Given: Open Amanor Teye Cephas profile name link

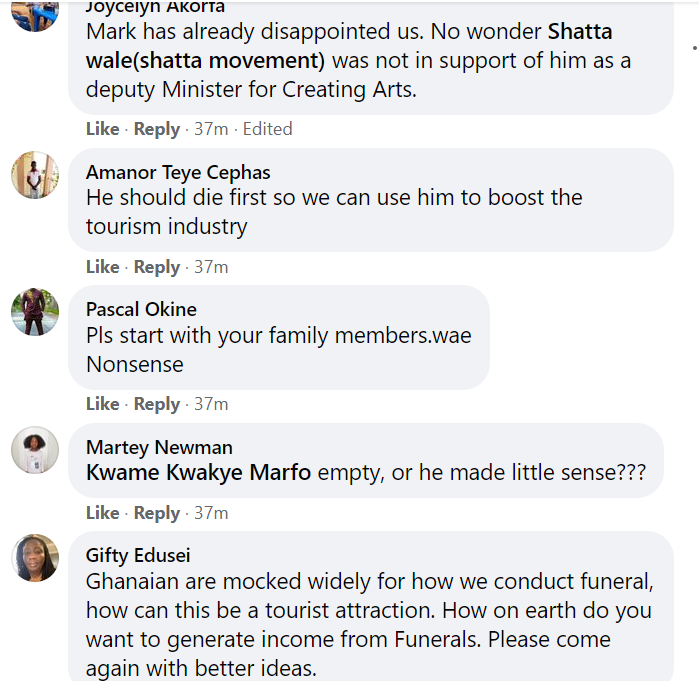Looking at the screenshot, I should coord(178,172).
